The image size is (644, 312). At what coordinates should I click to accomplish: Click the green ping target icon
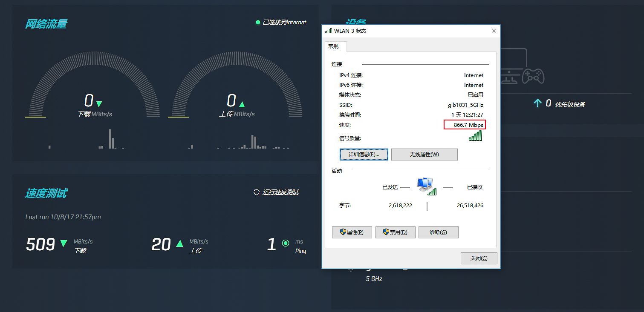tap(286, 243)
